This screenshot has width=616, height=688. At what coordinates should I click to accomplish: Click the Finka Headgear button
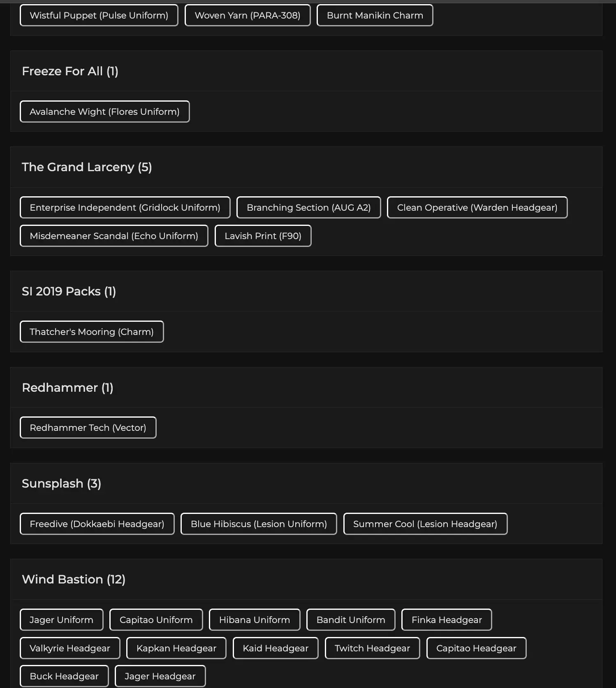(x=447, y=620)
